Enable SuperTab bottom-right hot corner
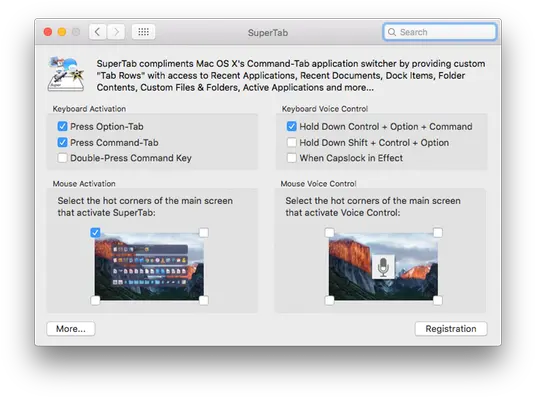 point(204,300)
